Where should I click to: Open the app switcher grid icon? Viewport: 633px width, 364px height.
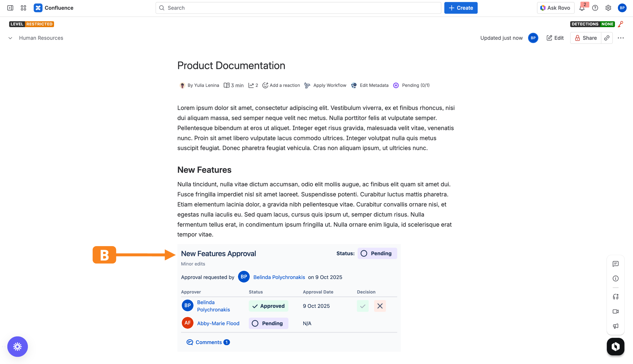click(24, 8)
